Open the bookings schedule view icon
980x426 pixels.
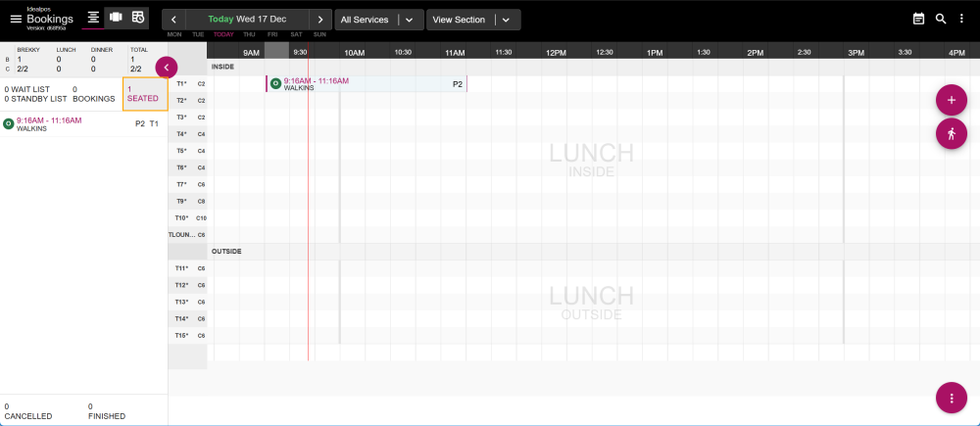pyautogui.click(x=138, y=18)
